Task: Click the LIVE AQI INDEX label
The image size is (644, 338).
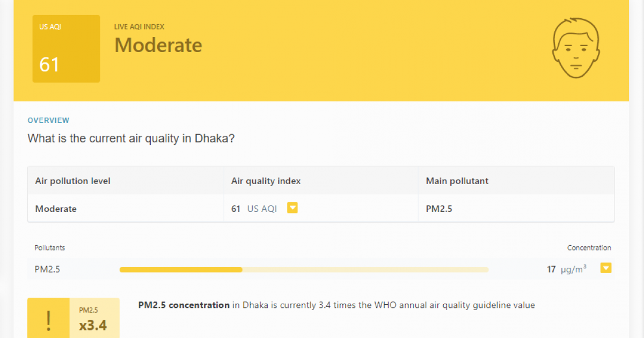Action: point(138,26)
